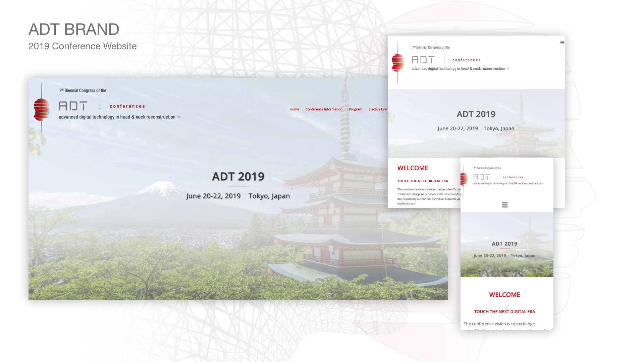Click the WELCOME heading in mobile view
Image resolution: width=644 pixels, height=362 pixels.
click(504, 295)
